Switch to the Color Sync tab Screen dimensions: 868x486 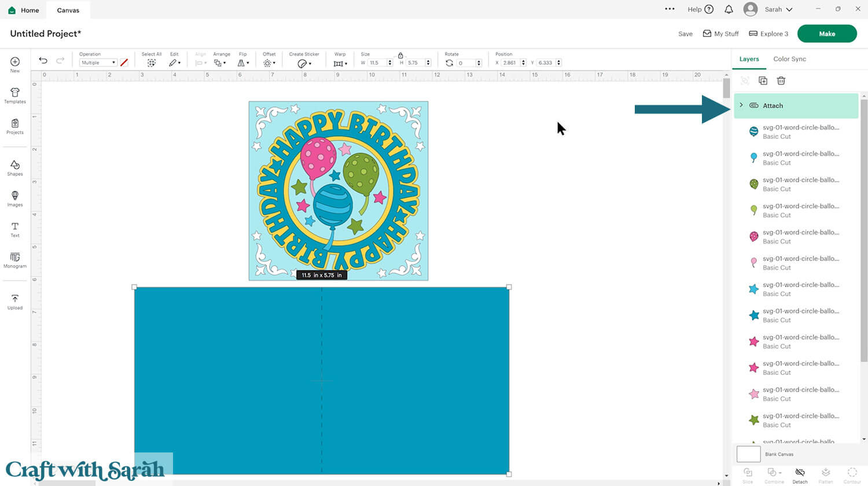(789, 59)
